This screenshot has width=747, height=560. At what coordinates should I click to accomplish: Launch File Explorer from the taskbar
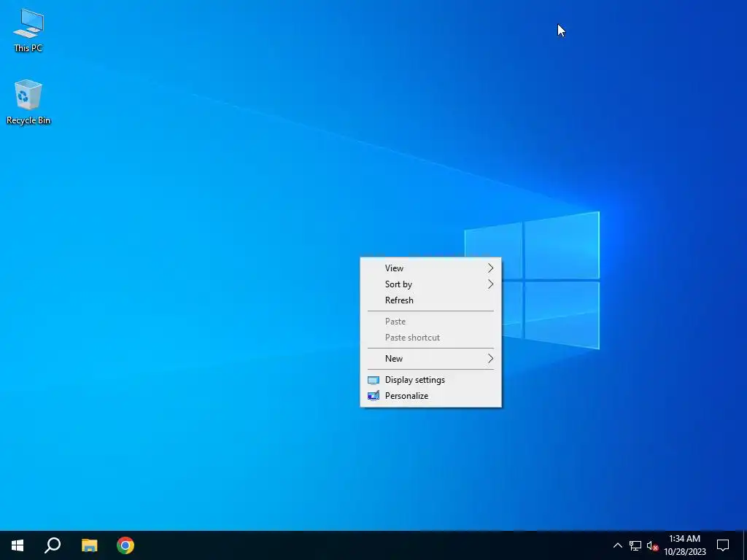click(89, 545)
